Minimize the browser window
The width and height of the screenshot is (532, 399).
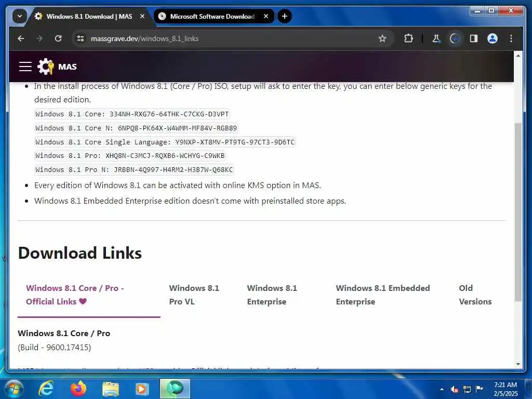(478, 11)
